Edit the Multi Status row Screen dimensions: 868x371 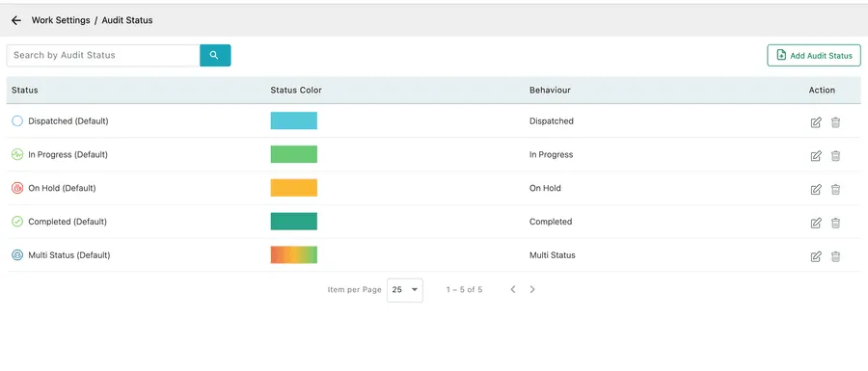point(815,256)
